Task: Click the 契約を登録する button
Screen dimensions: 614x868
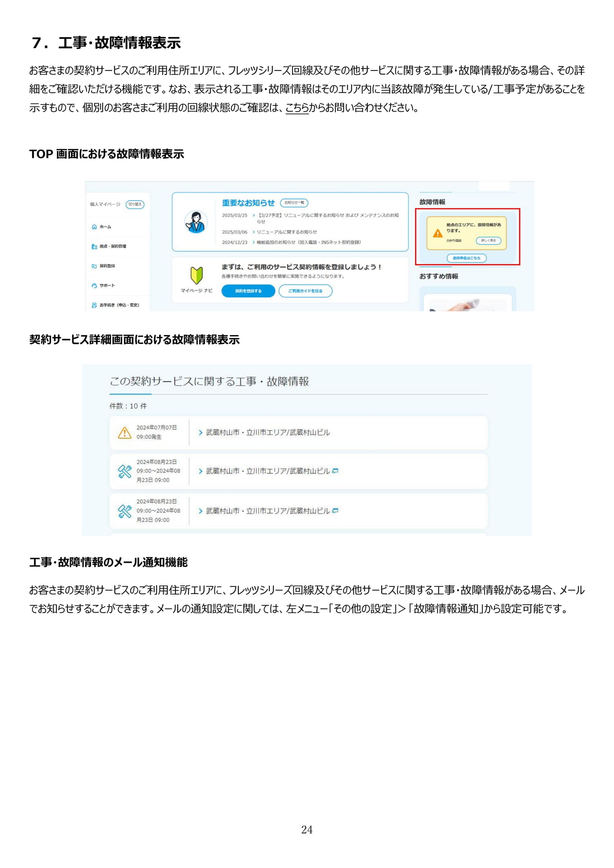Action: point(248,291)
